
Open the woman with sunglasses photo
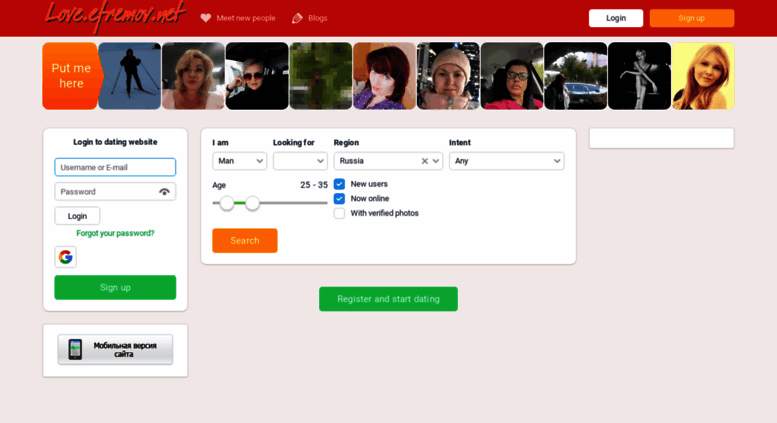[257, 76]
